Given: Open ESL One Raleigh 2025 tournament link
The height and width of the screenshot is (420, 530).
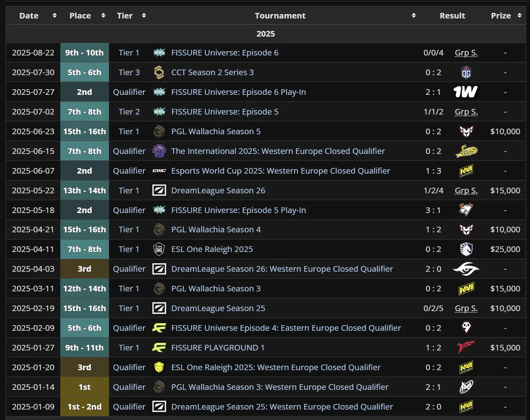Looking at the screenshot, I should pyautogui.click(x=212, y=249).
